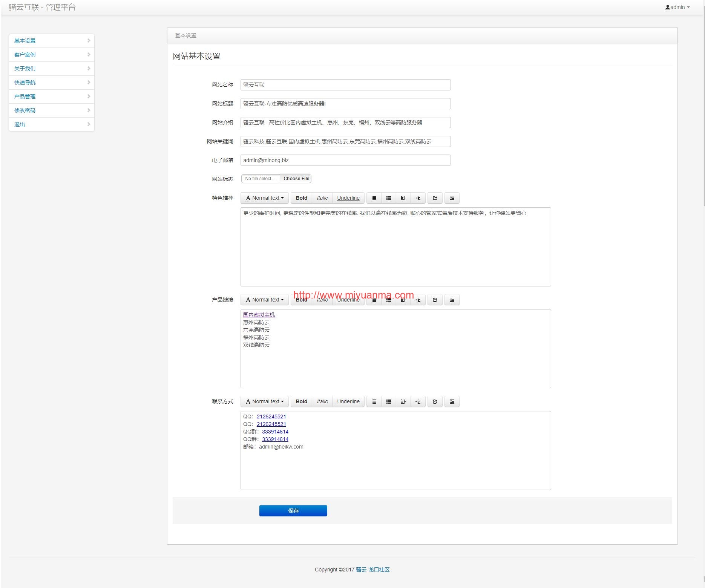Follow the 骚云-龙口社区 footer link
This screenshot has height=588, width=705.
click(x=373, y=570)
